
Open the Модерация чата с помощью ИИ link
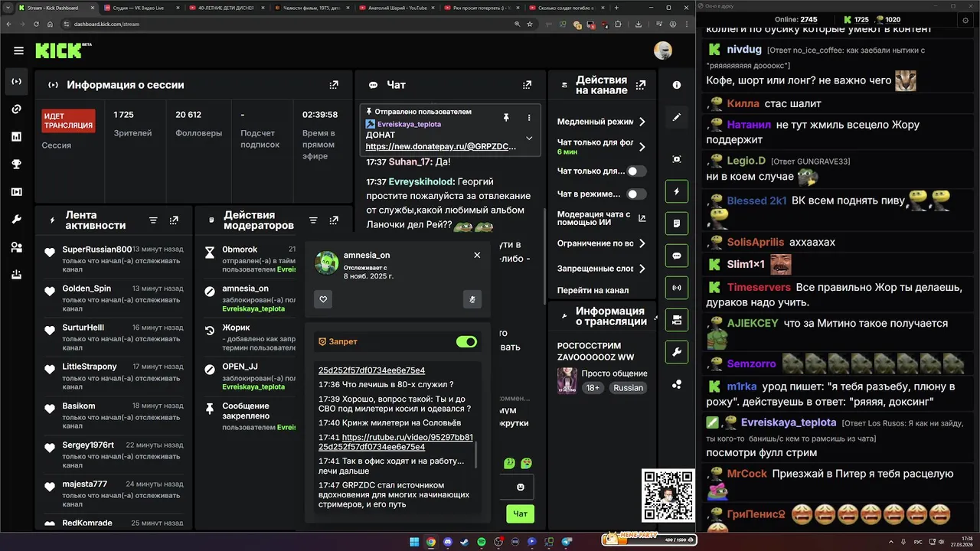[601, 219]
